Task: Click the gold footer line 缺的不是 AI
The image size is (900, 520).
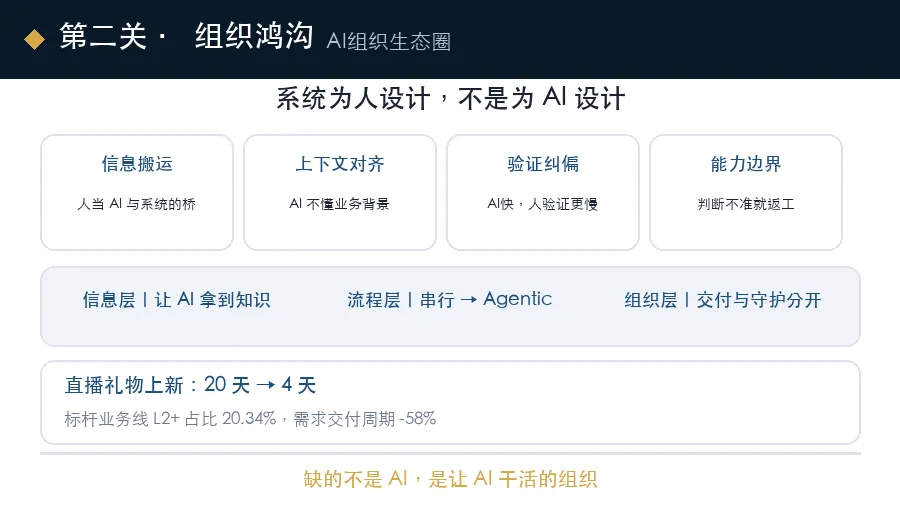Action: click(x=451, y=479)
